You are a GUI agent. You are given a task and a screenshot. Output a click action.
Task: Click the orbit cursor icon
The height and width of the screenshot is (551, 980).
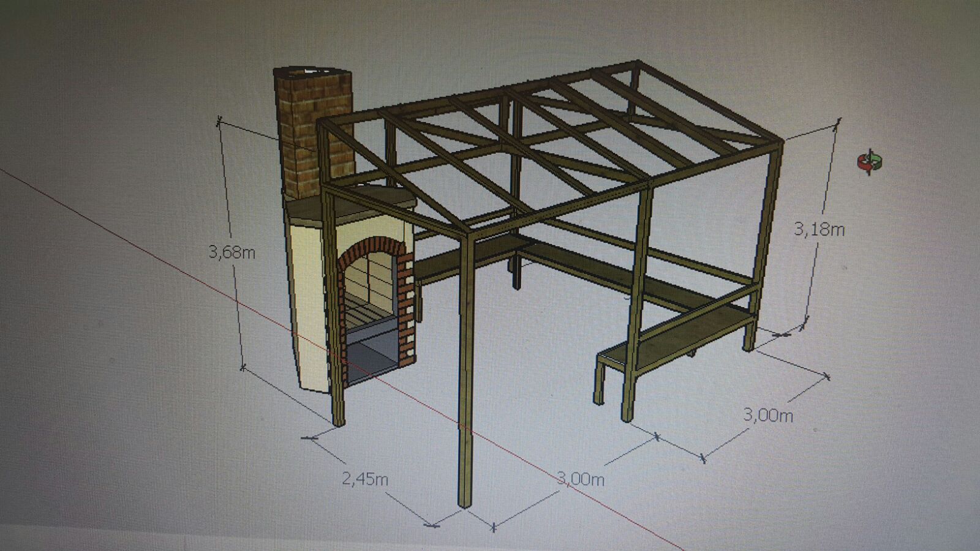pos(870,163)
